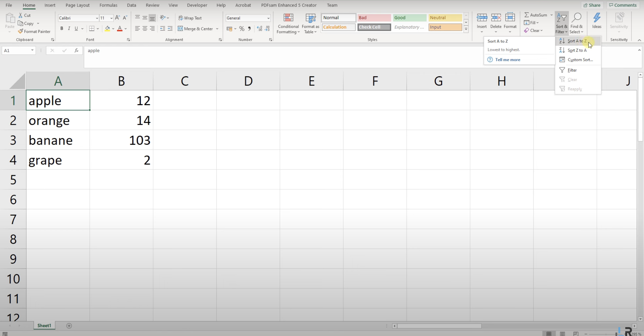Click the font color red swatch

(120, 29)
